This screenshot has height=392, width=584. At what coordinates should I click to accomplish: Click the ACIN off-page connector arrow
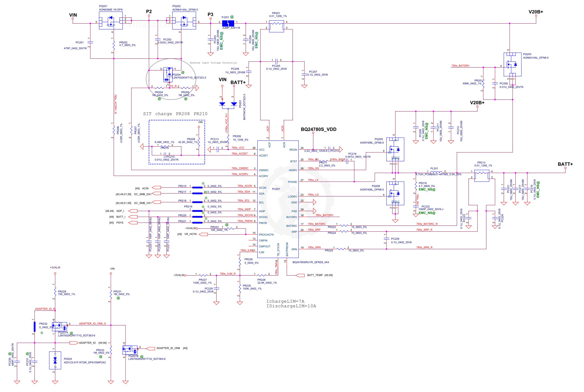(x=156, y=187)
